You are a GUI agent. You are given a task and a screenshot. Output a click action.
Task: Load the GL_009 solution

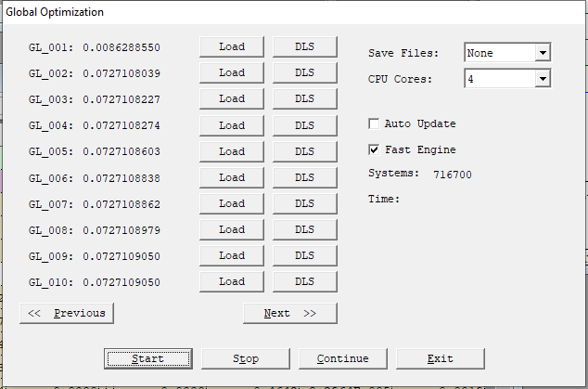pos(232,255)
